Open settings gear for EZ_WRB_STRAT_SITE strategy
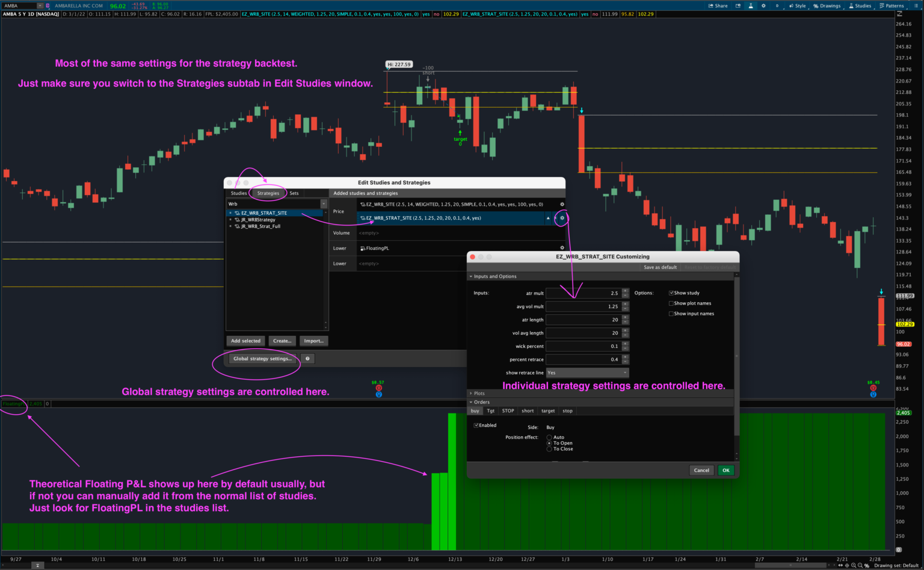 coord(562,218)
